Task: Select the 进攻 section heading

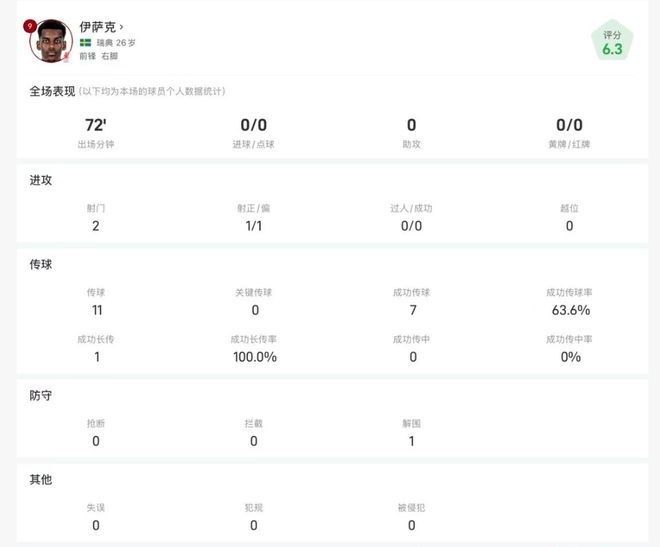Action: (x=41, y=180)
